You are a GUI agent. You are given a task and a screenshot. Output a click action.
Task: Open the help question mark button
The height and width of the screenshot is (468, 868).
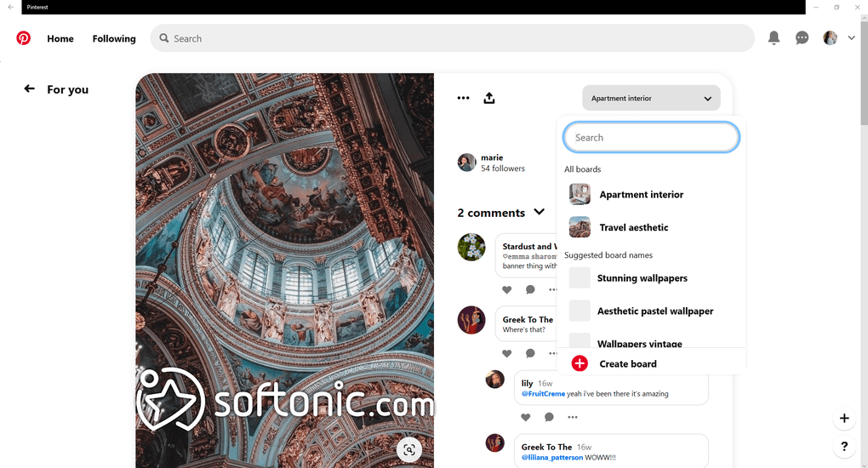(844, 446)
